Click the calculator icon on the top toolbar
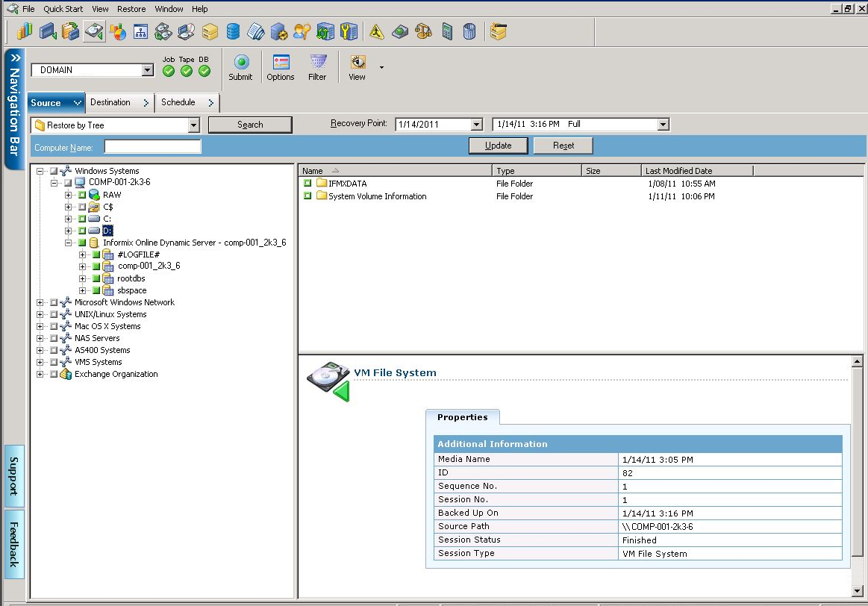This screenshot has height=606, width=868. 446,31
